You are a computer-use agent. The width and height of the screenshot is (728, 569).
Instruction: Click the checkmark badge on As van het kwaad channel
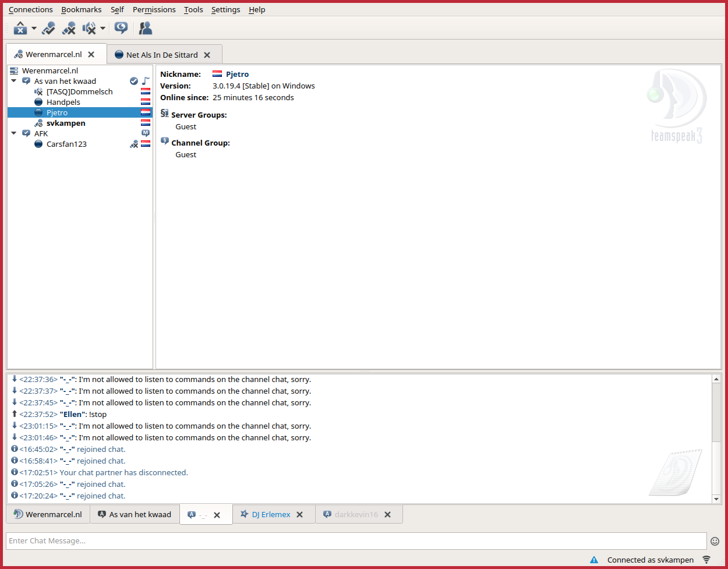click(134, 81)
